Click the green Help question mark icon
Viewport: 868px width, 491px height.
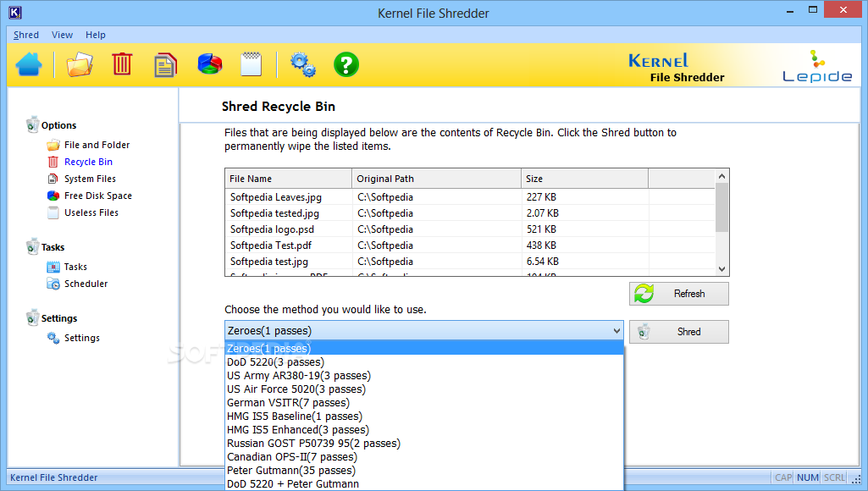point(346,64)
